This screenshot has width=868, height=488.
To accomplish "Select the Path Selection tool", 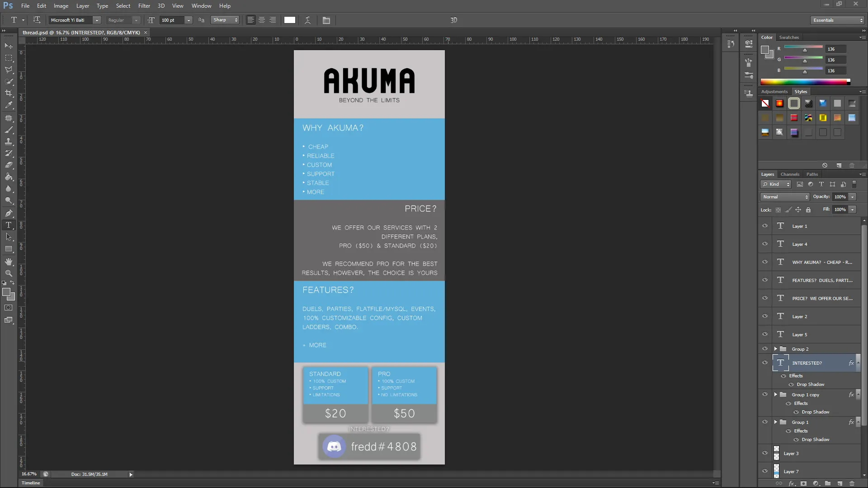I will [x=9, y=237].
